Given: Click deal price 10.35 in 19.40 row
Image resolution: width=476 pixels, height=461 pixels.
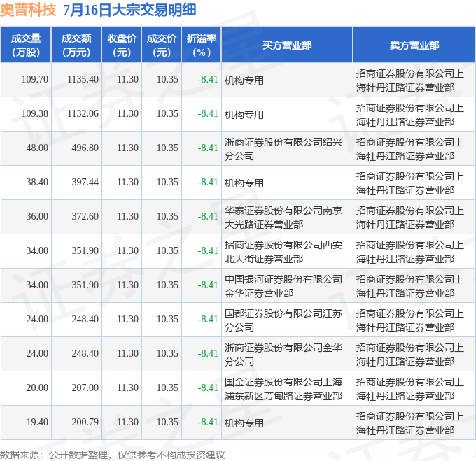Looking at the screenshot, I should tap(167, 423).
